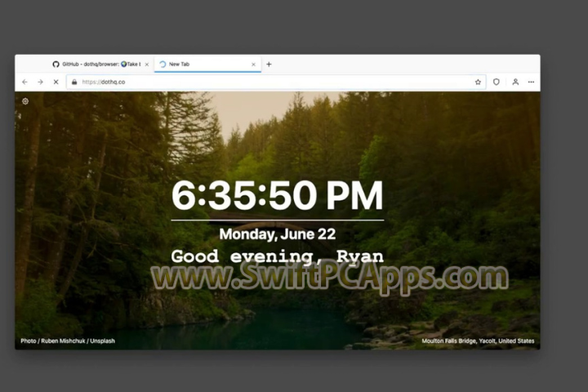Add a new tab with plus button
The height and width of the screenshot is (392, 588).
pos(269,65)
